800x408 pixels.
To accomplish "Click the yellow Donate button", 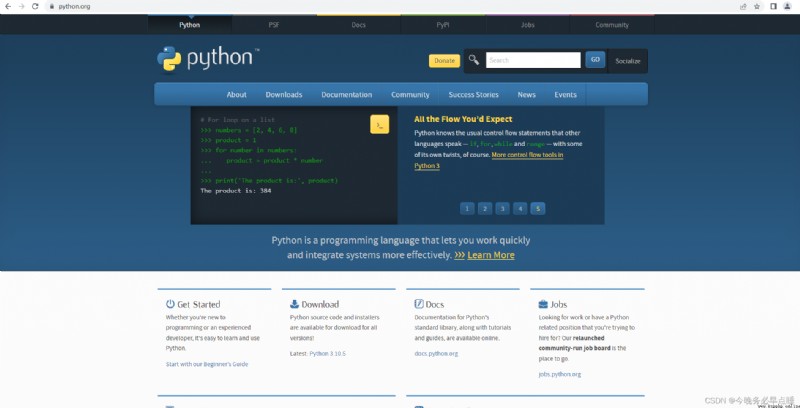I will 444,61.
